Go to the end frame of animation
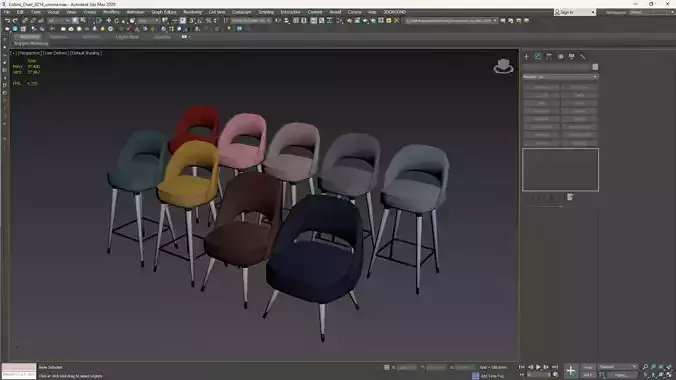676x380 pixels. point(555,367)
